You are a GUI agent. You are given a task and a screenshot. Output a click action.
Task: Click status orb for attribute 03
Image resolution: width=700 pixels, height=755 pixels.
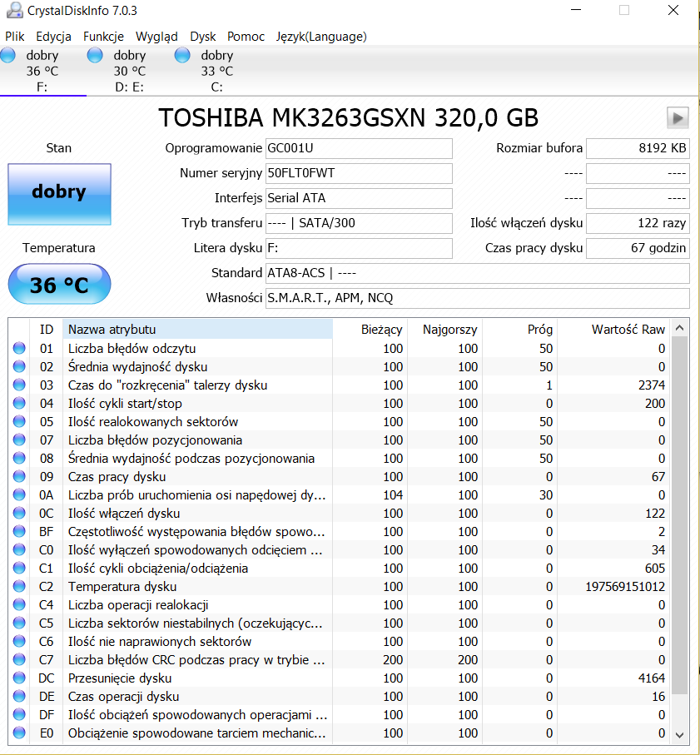point(19,385)
